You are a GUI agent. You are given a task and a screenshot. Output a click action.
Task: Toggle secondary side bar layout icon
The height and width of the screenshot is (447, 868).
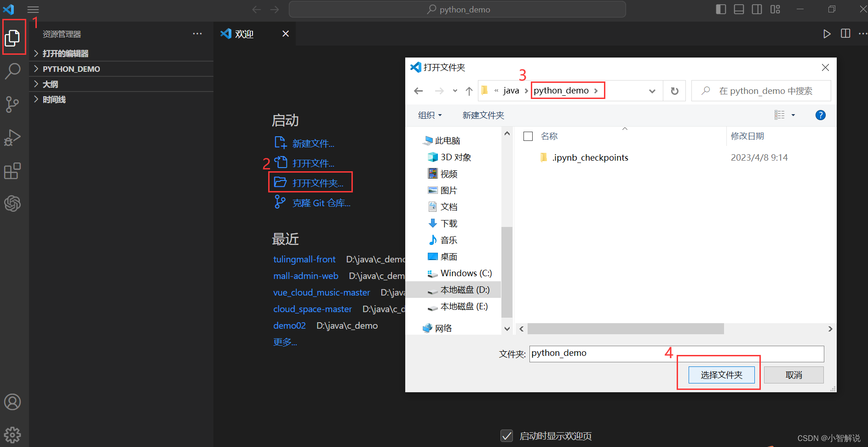757,9
